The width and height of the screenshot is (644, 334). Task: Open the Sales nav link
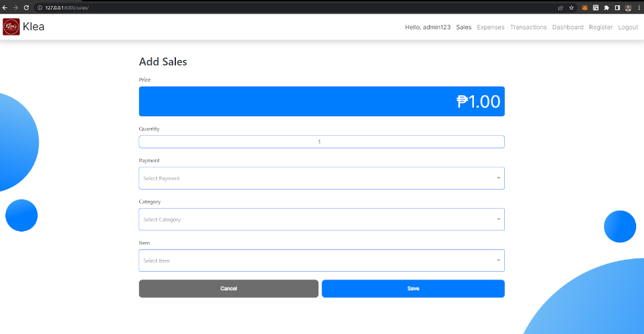coord(463,27)
